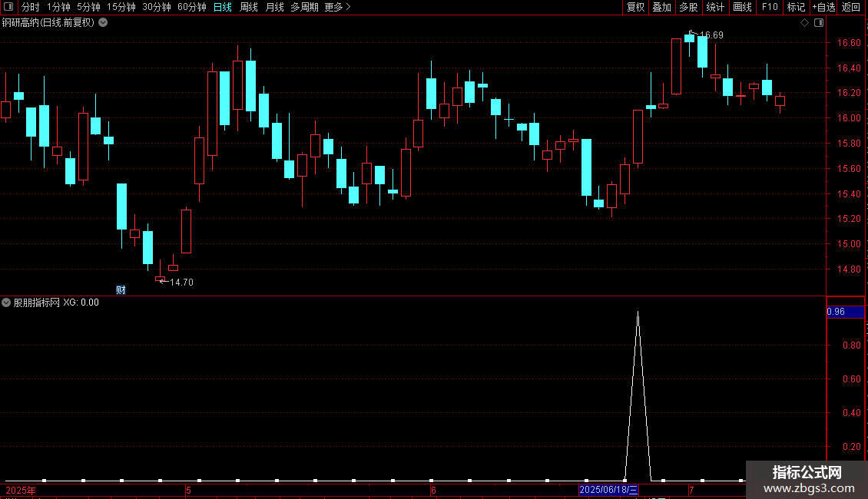Open the 财 financial marker icon
The width and height of the screenshot is (868, 499).
[121, 290]
